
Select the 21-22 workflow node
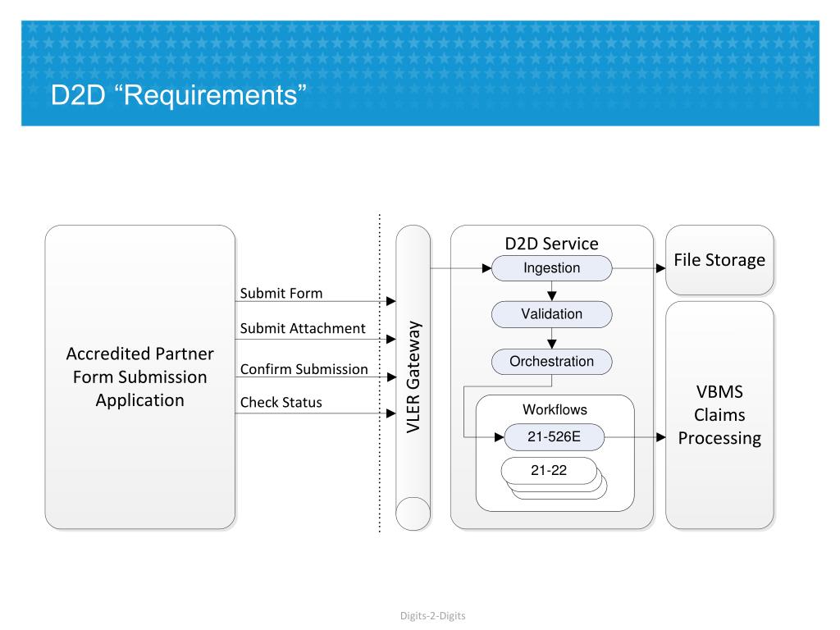[x=549, y=470]
